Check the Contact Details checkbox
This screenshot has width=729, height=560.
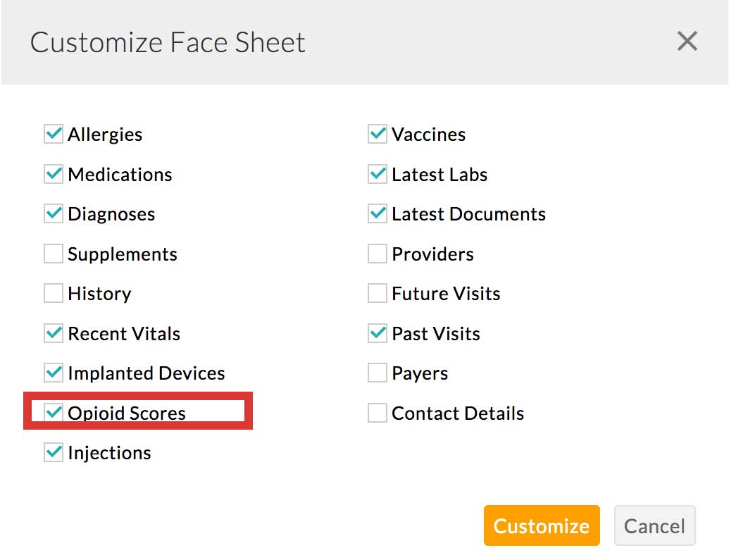pos(378,413)
